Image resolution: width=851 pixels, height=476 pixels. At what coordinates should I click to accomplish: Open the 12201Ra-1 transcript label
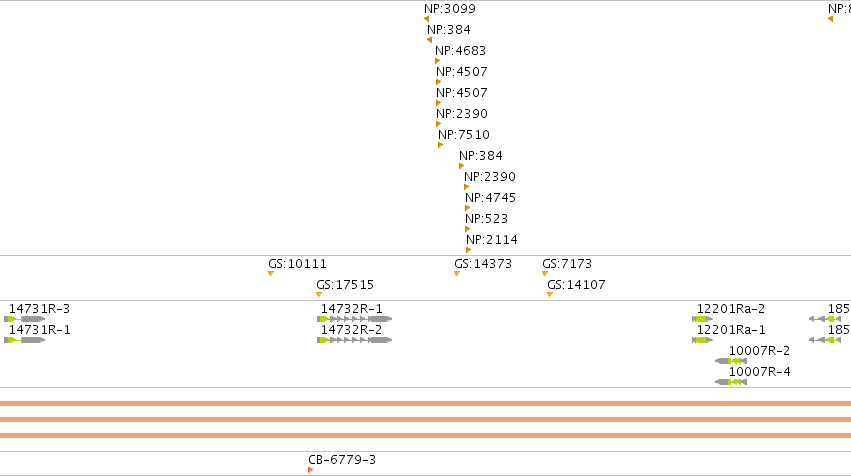[x=731, y=330]
